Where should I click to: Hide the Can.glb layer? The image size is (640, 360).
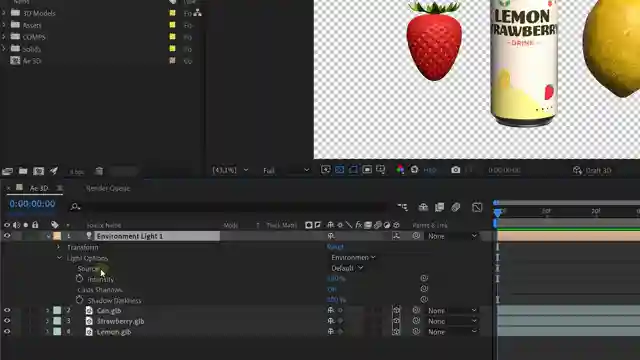[7, 311]
